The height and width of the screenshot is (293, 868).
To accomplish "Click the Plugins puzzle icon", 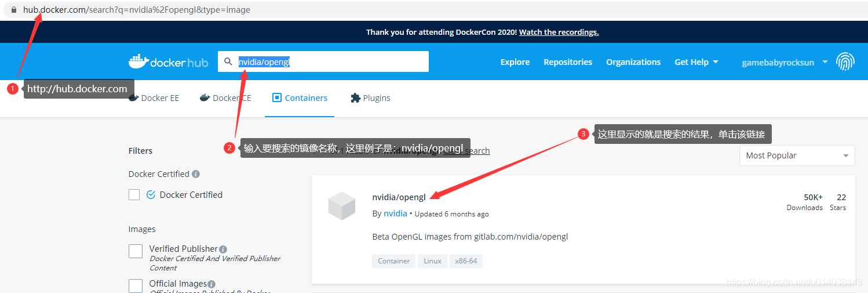I will [355, 98].
